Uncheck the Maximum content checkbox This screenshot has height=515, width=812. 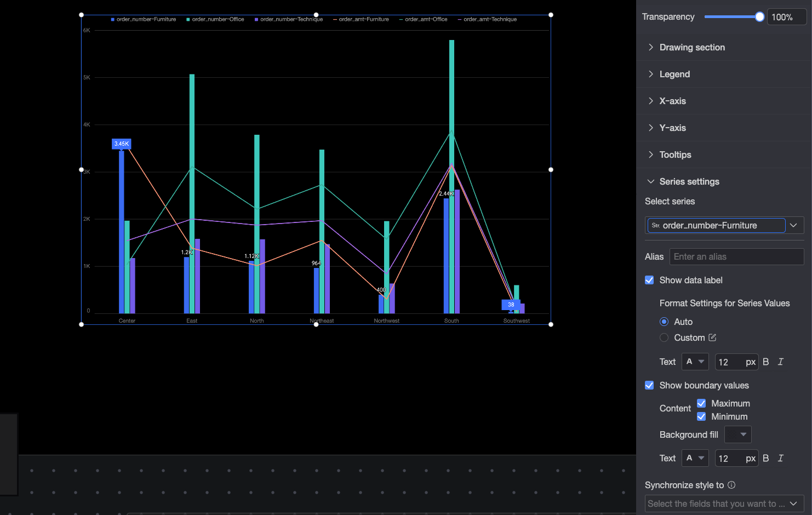pos(701,403)
